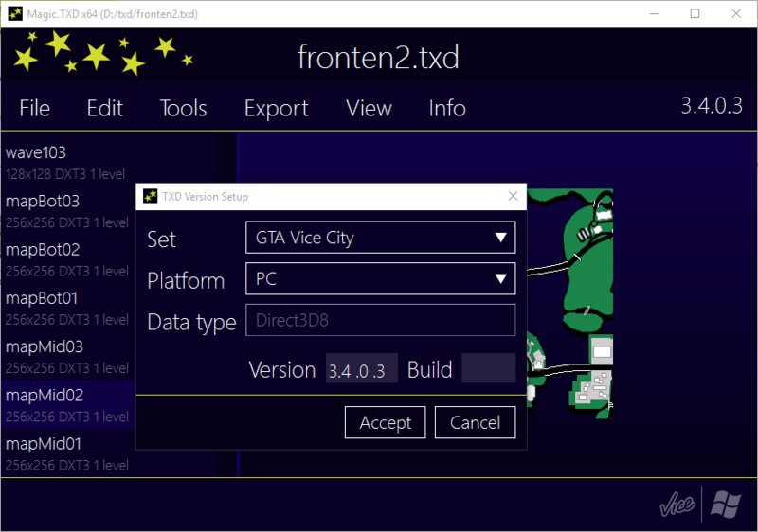Click the Accept button
This screenshot has height=532, width=758.
386,422
